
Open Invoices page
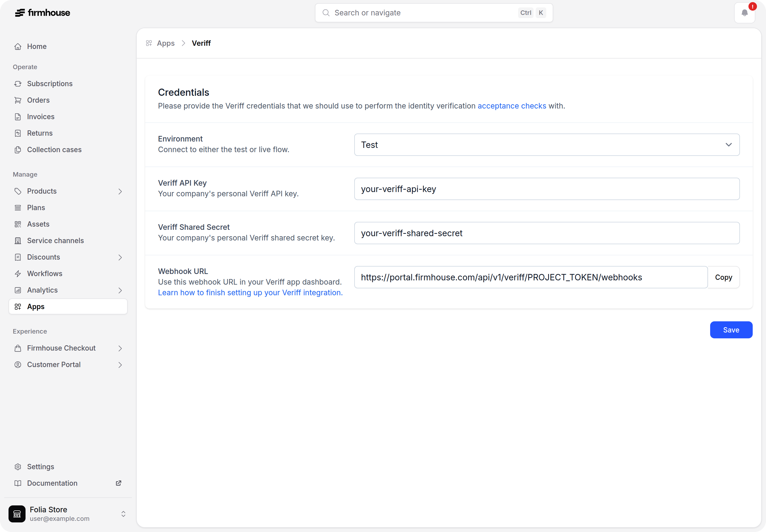(x=68, y=117)
